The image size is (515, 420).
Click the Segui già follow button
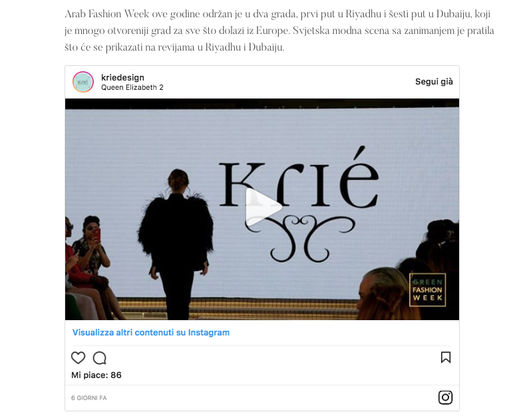(434, 81)
